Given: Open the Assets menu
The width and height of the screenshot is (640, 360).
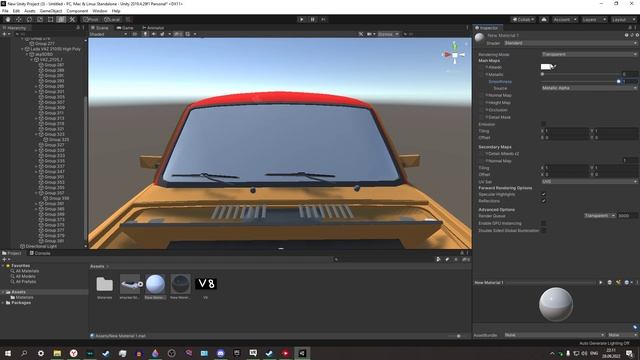Looking at the screenshot, I should tap(30, 11).
